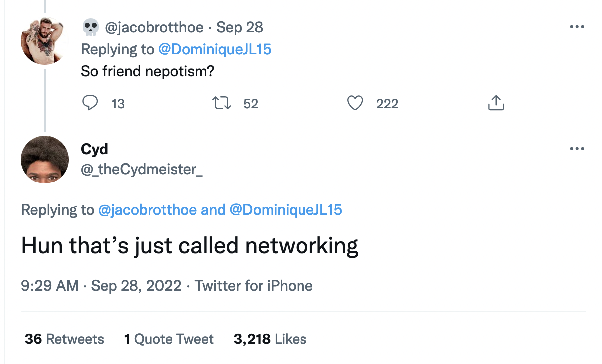Click the Sep 28 timestamp link
602x364 pixels.
click(240, 27)
